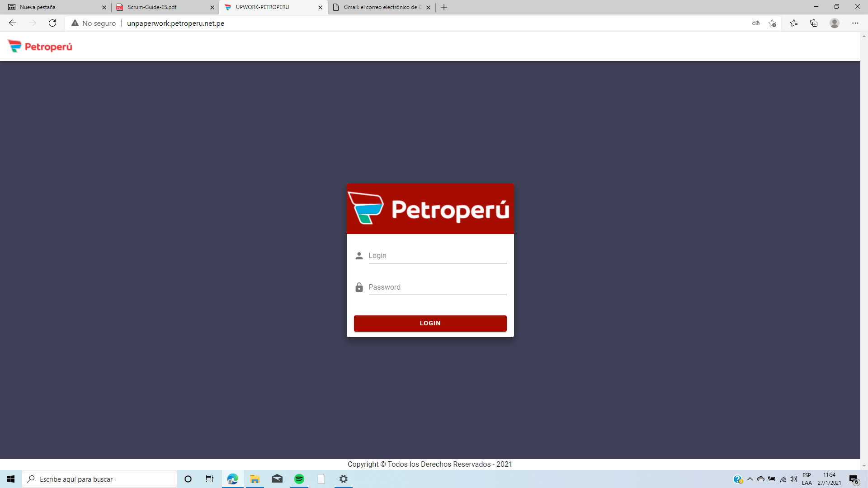Screen dimensions: 868x488
Task: Switch to the Scrum-Guide-ES.pdf tab
Action: coord(164,7)
